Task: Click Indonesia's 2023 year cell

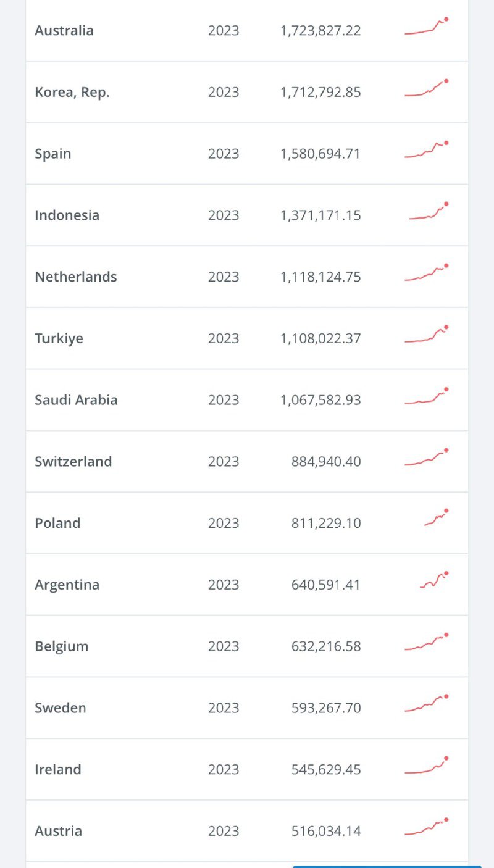Action: tap(223, 215)
